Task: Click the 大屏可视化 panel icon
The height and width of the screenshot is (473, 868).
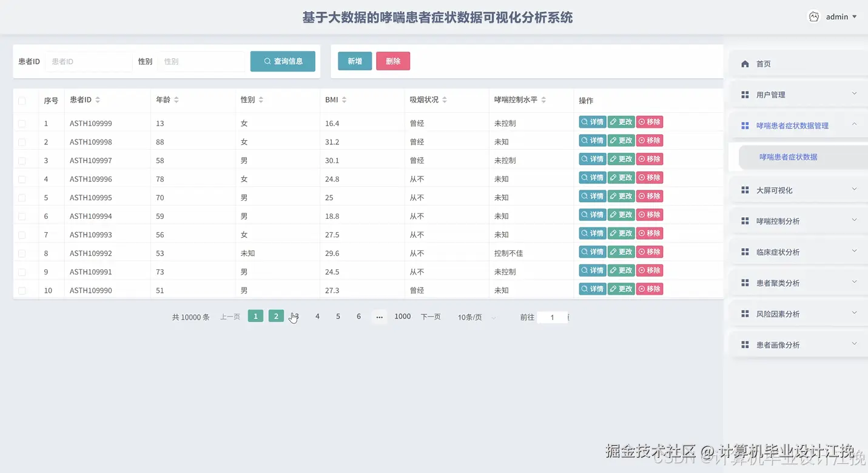Action: (745, 189)
